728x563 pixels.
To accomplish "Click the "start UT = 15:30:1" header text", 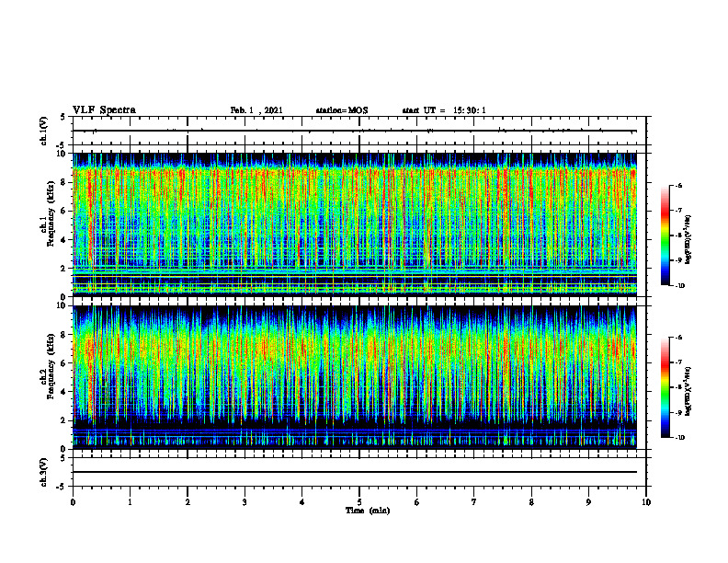I will (444, 110).
